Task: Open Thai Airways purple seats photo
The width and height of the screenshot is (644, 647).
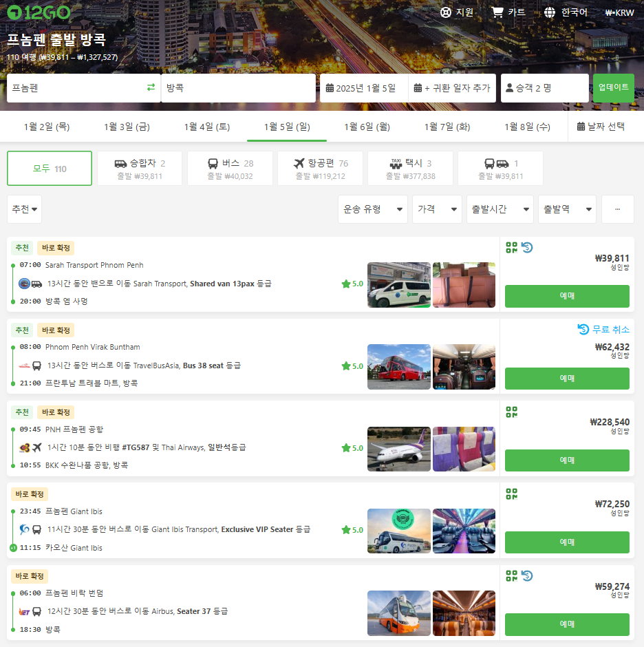Action: pyautogui.click(x=464, y=449)
